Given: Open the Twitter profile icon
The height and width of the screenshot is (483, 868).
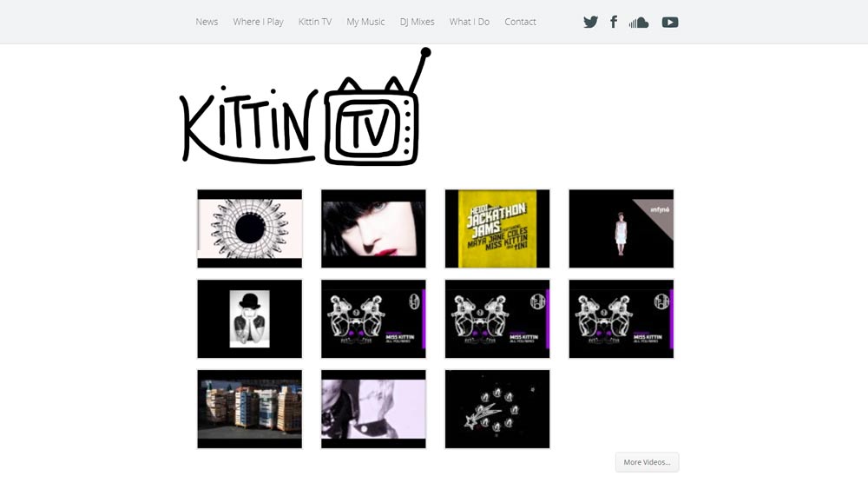Looking at the screenshot, I should pos(590,23).
